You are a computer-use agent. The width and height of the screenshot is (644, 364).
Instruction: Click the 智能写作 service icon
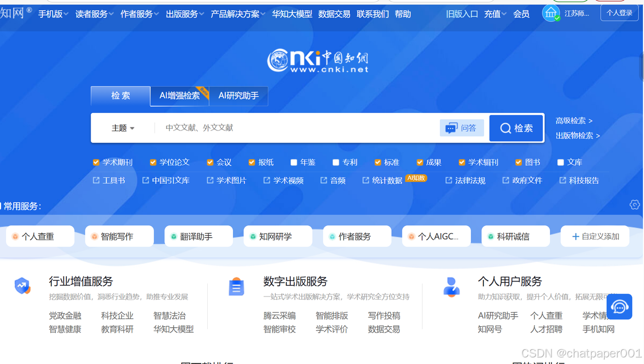click(94, 237)
